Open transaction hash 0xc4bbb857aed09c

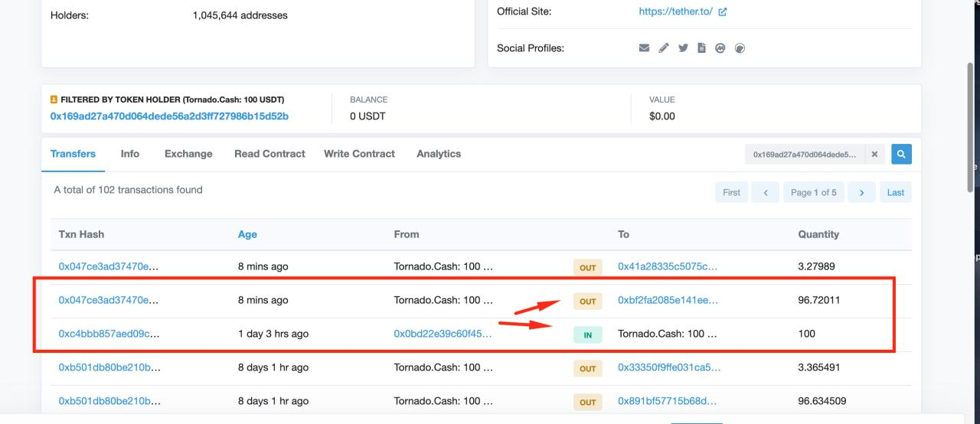pos(109,334)
